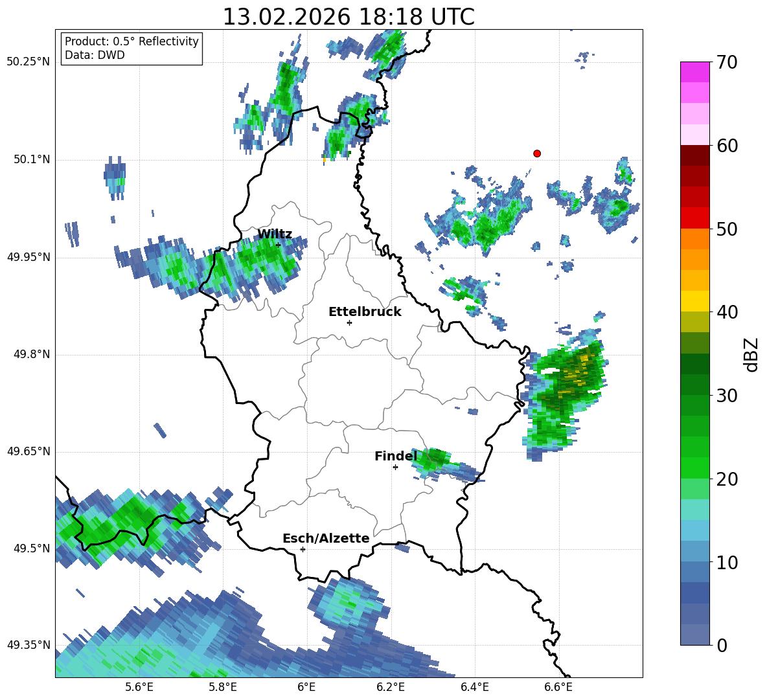Click the Ettelbruck city label
The height and width of the screenshot is (700, 767).
[x=365, y=312]
